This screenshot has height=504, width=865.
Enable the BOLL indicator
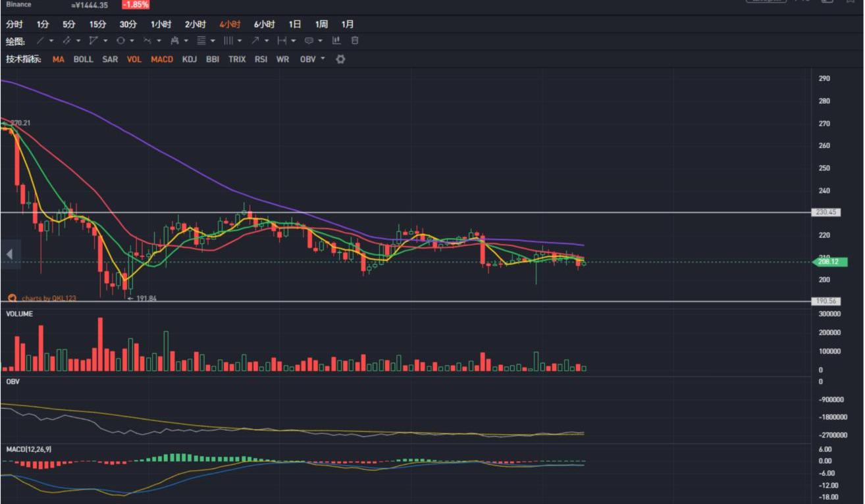(83, 59)
